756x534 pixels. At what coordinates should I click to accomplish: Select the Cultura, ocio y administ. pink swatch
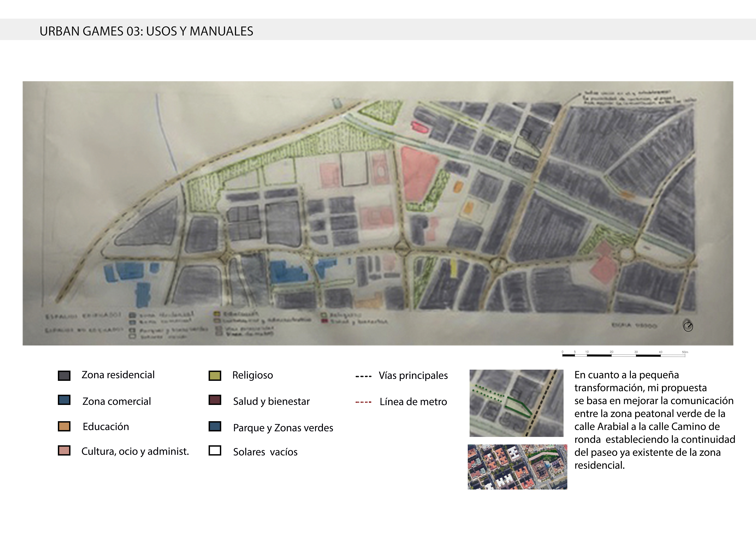coord(64,450)
